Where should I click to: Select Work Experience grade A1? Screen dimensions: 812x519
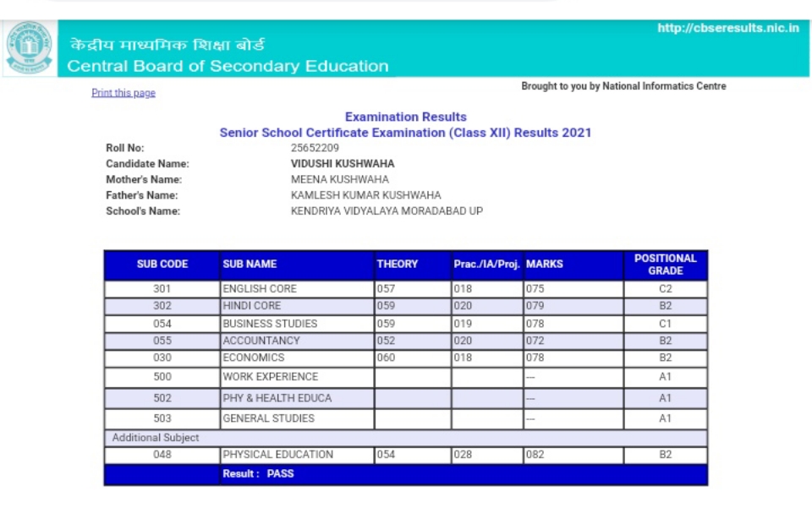click(666, 377)
